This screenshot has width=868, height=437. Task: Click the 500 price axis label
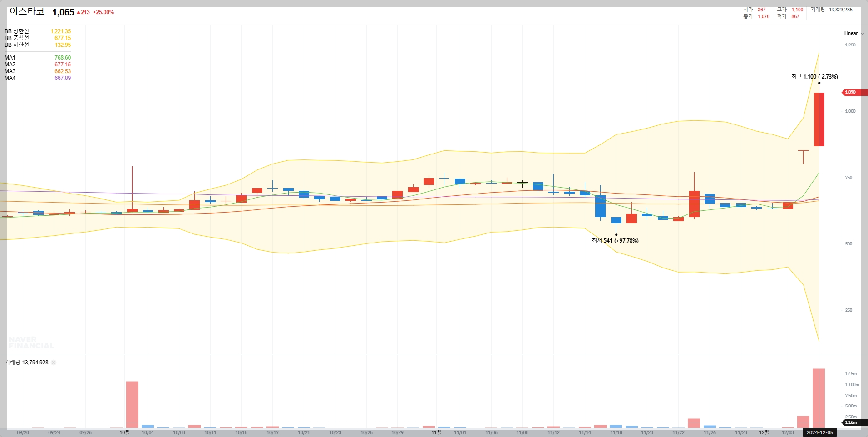pyautogui.click(x=848, y=244)
